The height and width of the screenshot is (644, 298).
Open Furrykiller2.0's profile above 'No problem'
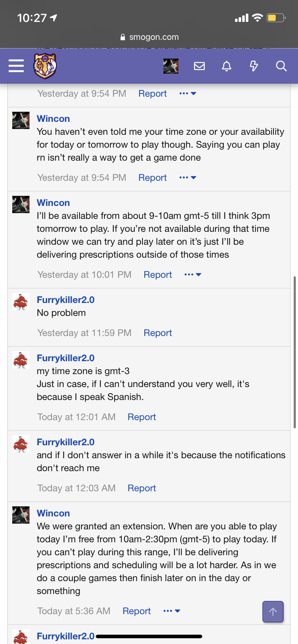tap(66, 300)
